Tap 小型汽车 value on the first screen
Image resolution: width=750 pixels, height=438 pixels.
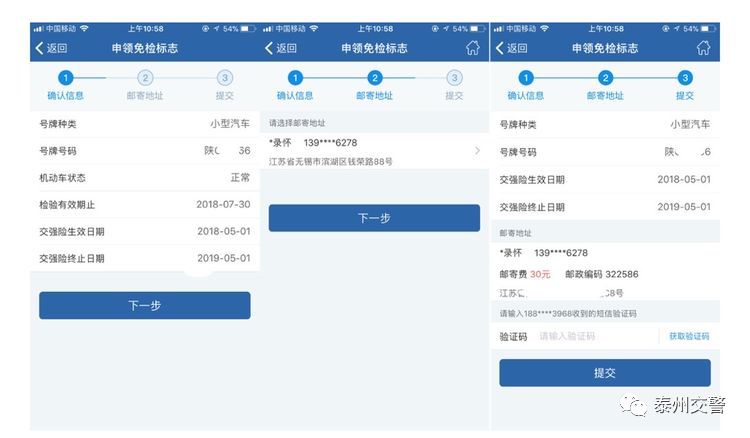coord(230,124)
